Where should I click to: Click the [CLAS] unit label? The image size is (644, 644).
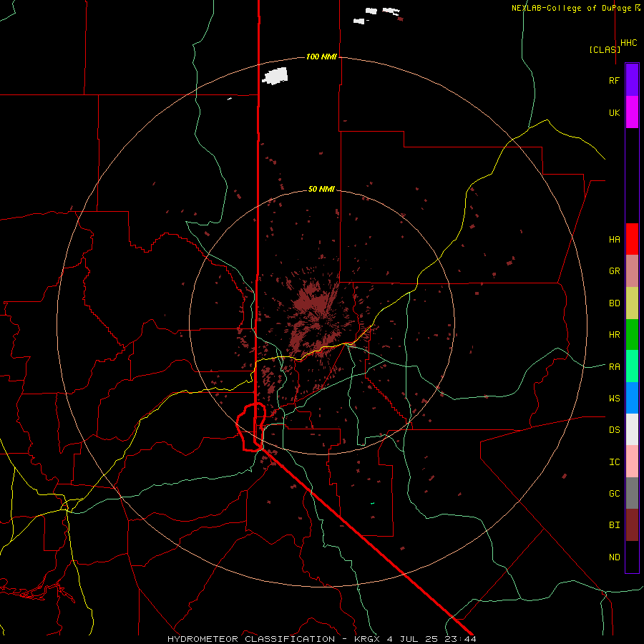coord(605,49)
